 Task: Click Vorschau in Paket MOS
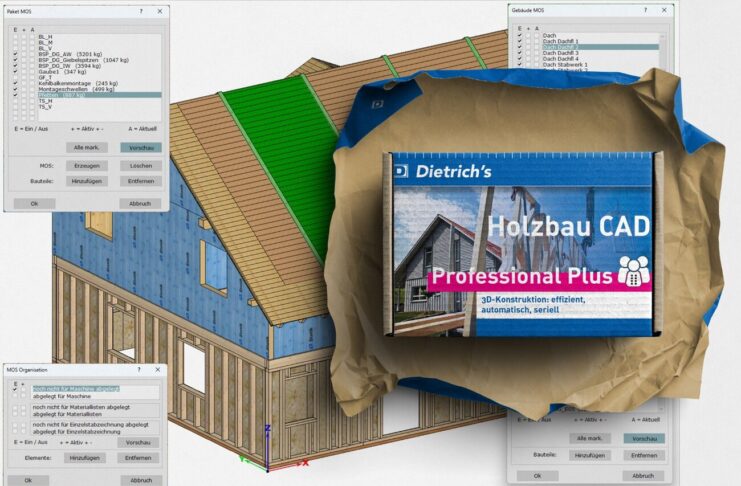click(x=141, y=148)
